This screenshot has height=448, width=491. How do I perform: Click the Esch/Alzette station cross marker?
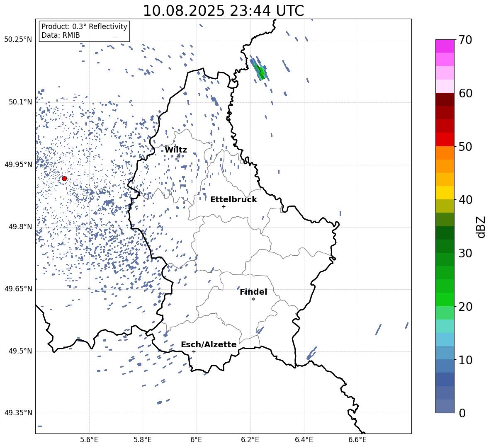coord(194,351)
